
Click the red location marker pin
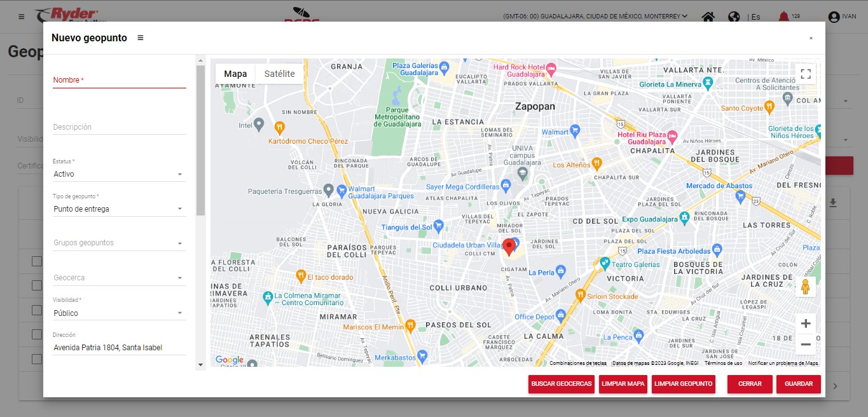pyautogui.click(x=509, y=247)
